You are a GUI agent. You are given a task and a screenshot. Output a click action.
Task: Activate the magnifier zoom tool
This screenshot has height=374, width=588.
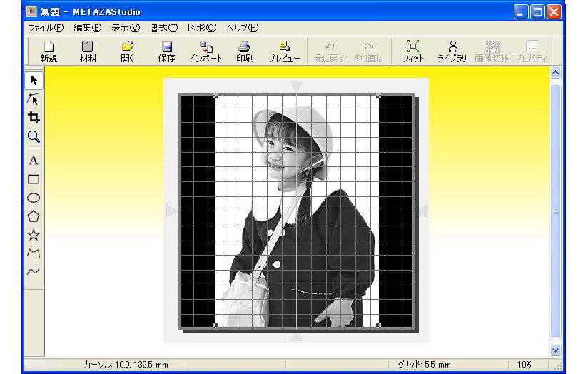34,136
